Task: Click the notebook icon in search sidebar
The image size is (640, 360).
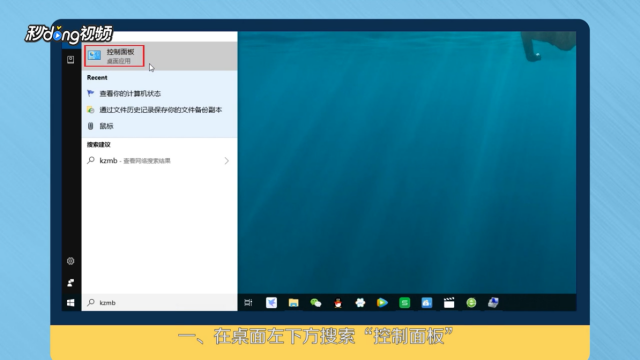Action: [x=71, y=60]
